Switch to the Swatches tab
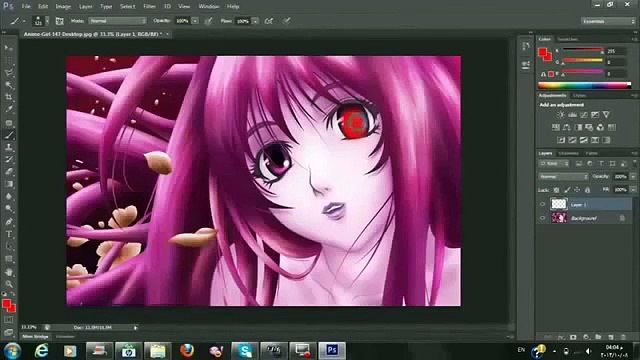The height and width of the screenshot is (360, 640). coord(568,39)
